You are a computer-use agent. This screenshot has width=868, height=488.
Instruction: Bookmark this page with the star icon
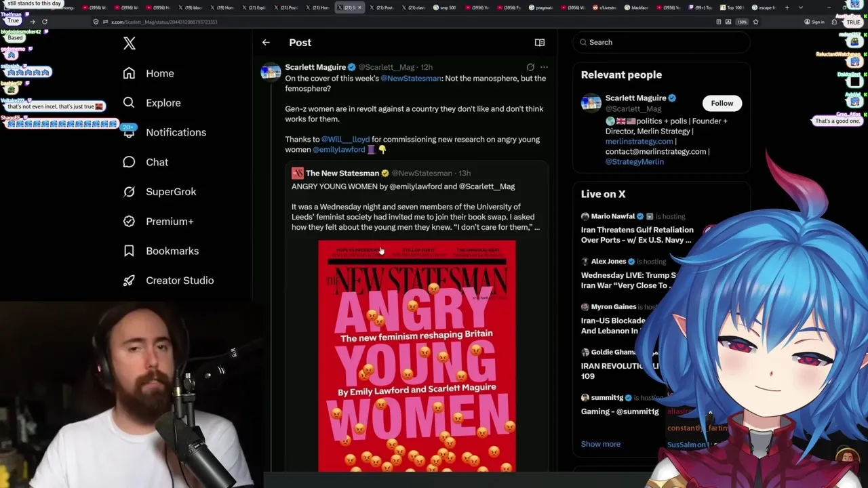point(755,22)
